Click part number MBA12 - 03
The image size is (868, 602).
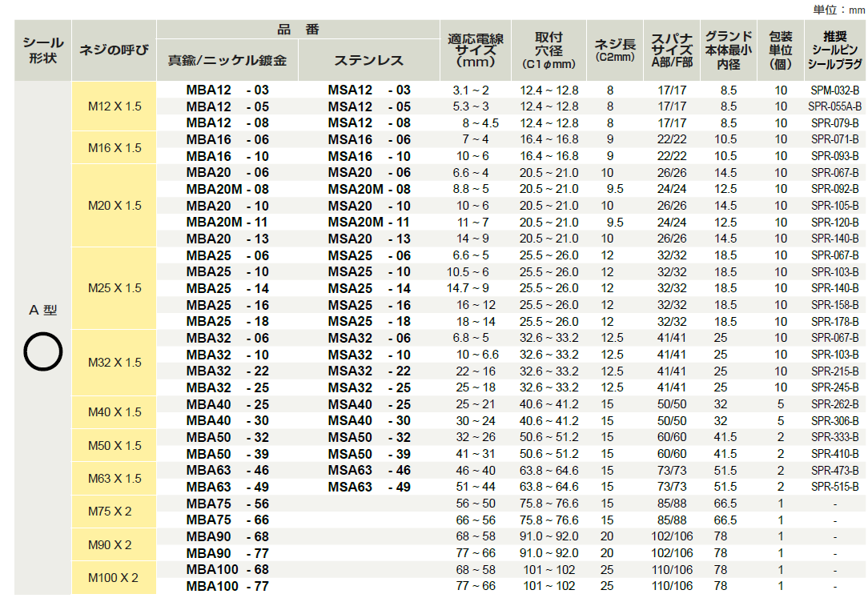tap(227, 90)
